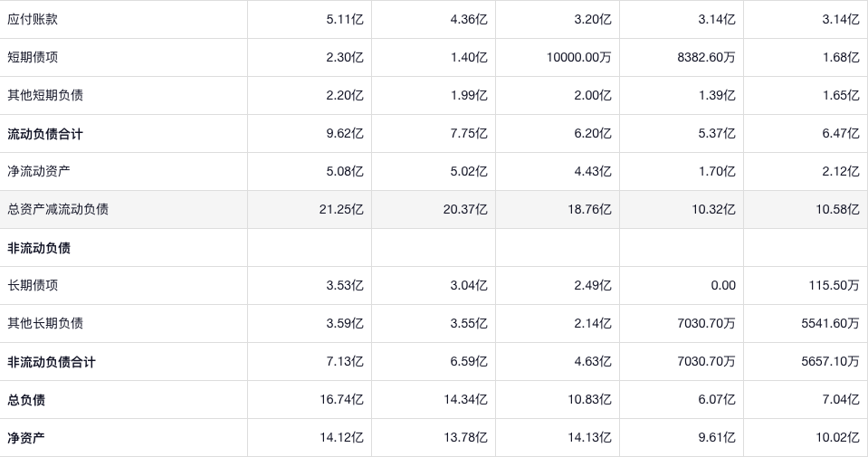Select the 115.50万 value cell
The image size is (868, 457).
click(834, 285)
